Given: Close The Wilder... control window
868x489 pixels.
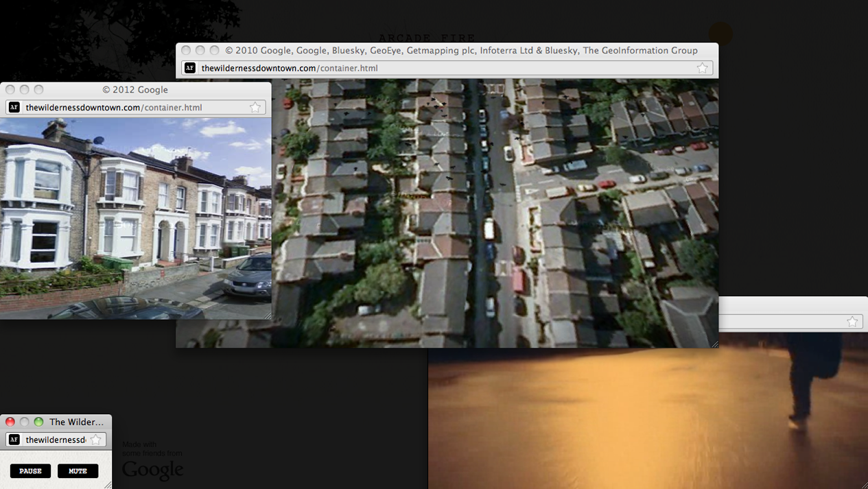Looking at the screenshot, I should tap(10, 422).
